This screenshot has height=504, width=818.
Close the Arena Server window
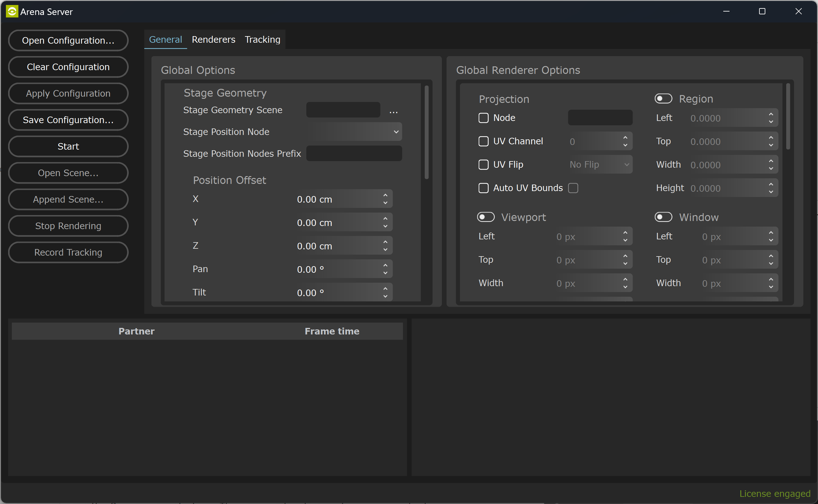pos(799,11)
